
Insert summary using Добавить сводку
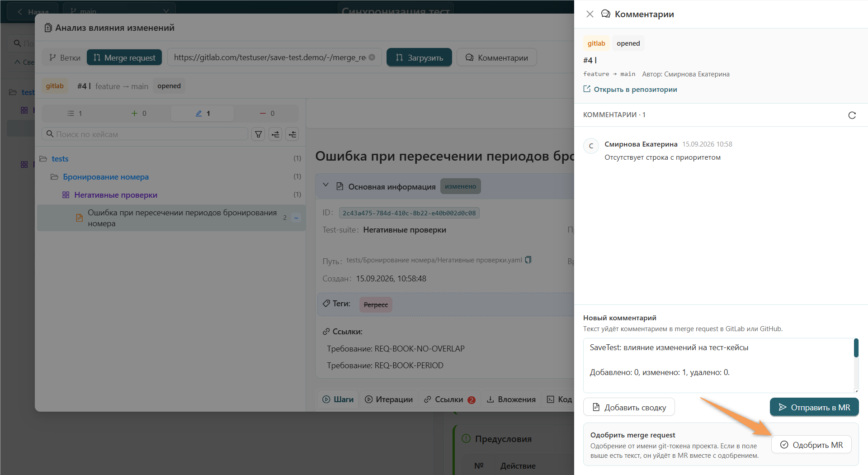tap(629, 407)
